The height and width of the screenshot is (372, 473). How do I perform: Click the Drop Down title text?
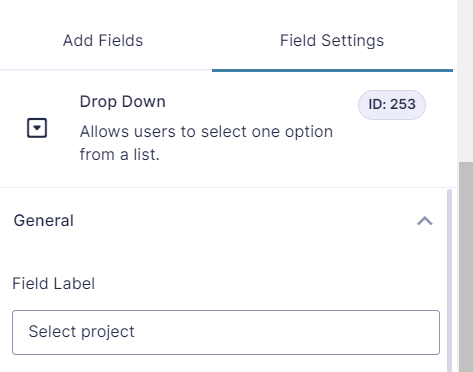click(x=123, y=102)
